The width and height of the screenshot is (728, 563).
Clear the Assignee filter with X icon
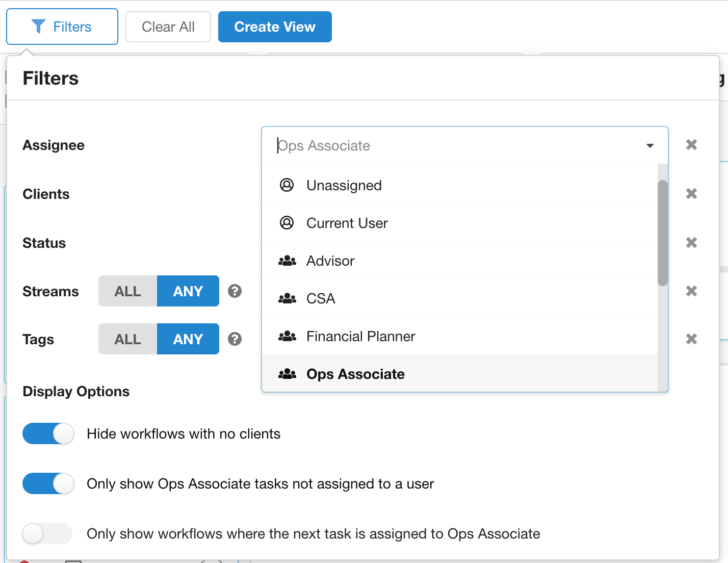[691, 145]
